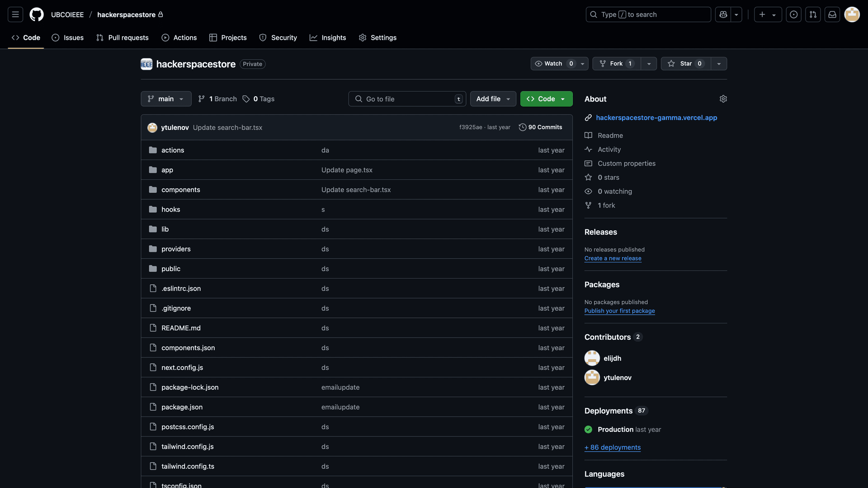Viewport: 868px width, 488px height.
Task: Click ytulenov contributor avatar in sidebar
Action: [x=592, y=378]
